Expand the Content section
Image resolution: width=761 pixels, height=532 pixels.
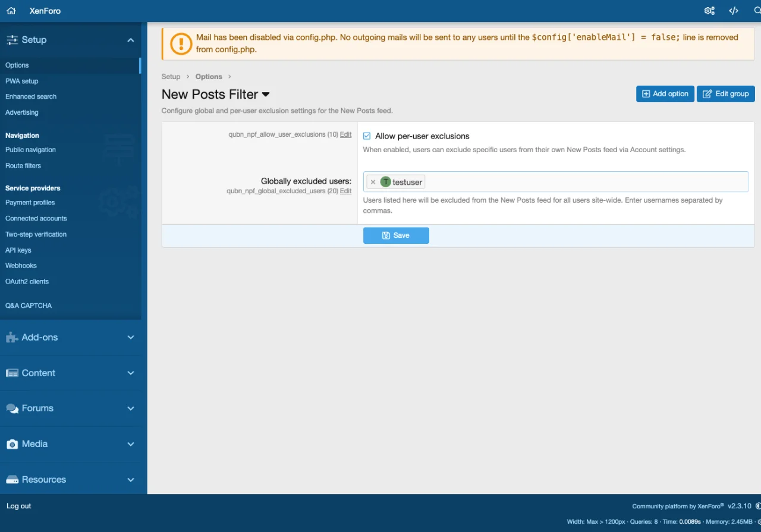pos(131,373)
